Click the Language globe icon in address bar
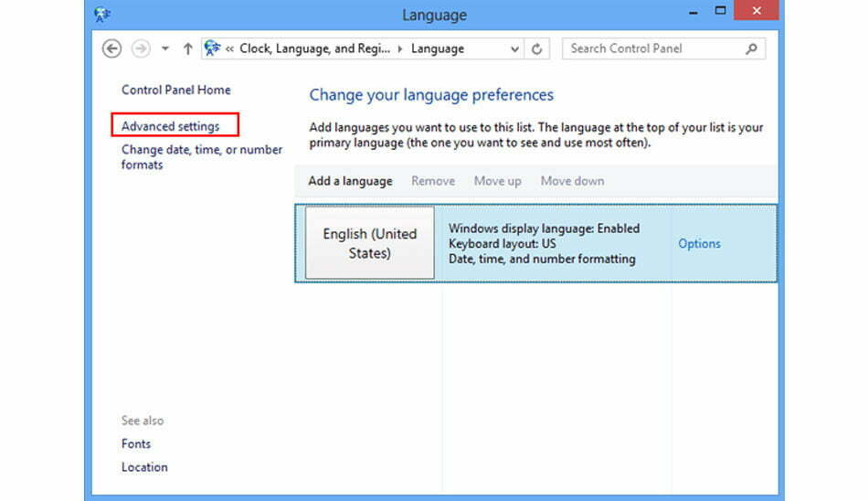The width and height of the screenshot is (868, 501). click(x=212, y=48)
